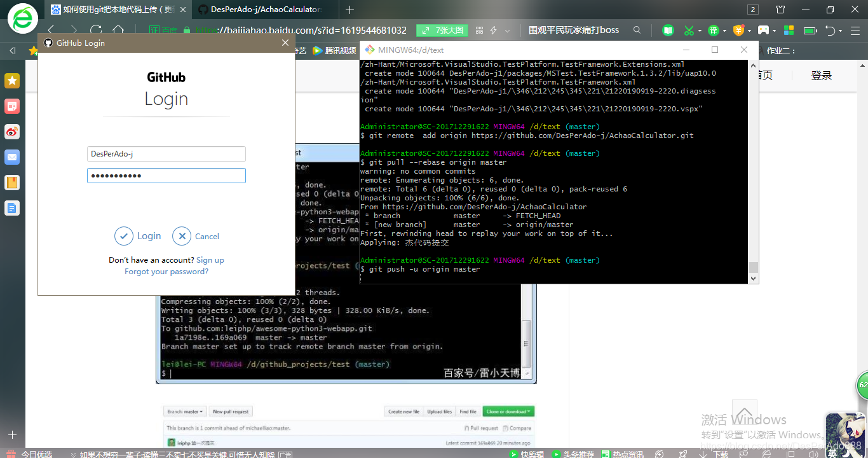Image resolution: width=868 pixels, height=458 pixels.
Task: Click the undo closed tab arrow icon
Action: [x=831, y=31]
